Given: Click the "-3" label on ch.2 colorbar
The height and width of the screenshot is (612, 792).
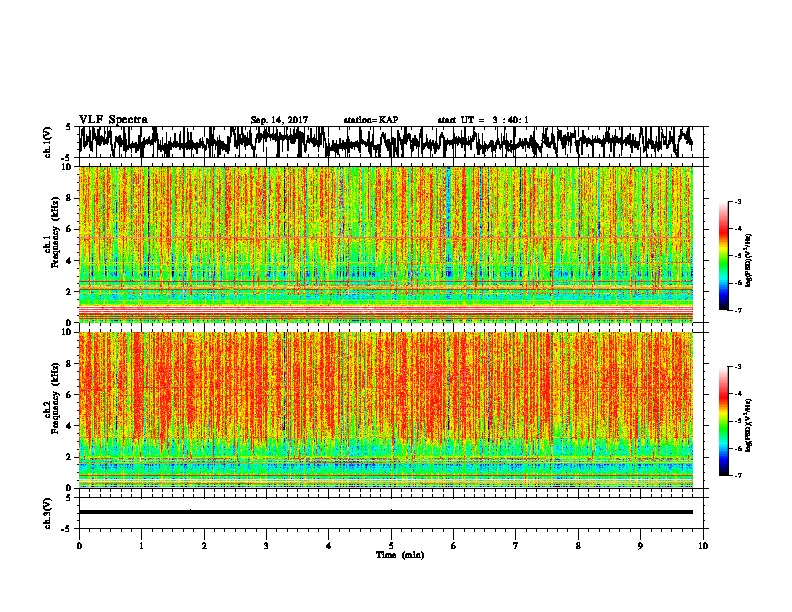Looking at the screenshot, I should click(738, 367).
